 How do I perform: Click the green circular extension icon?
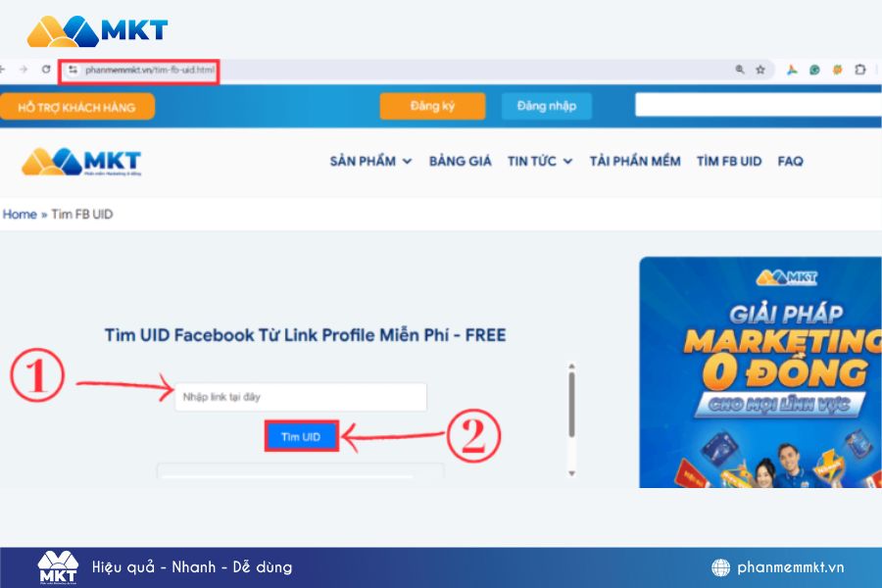pos(814,70)
